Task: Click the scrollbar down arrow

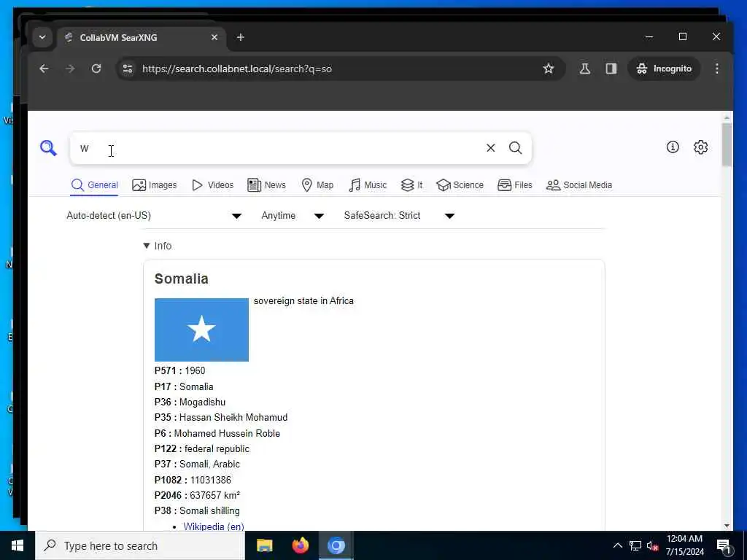Action: [727, 526]
